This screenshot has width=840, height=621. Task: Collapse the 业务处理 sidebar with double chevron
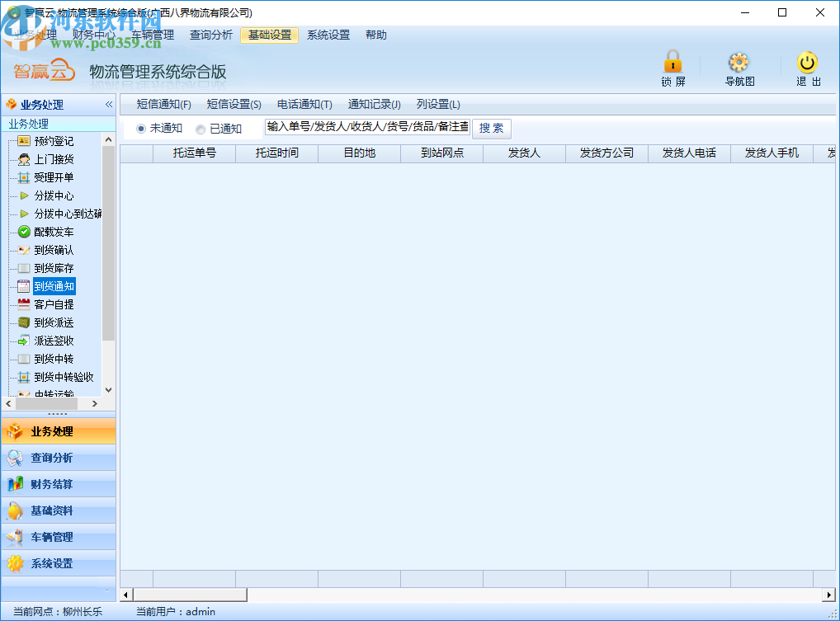tap(109, 105)
